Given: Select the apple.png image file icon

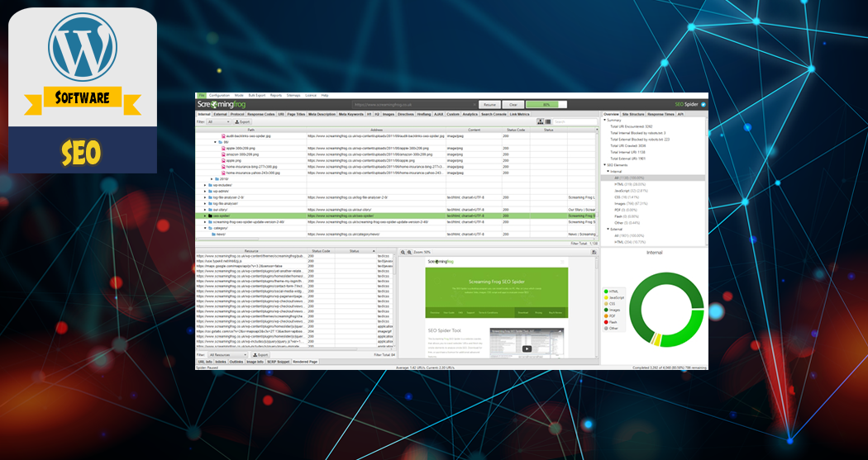Looking at the screenshot, I should click(x=224, y=161).
